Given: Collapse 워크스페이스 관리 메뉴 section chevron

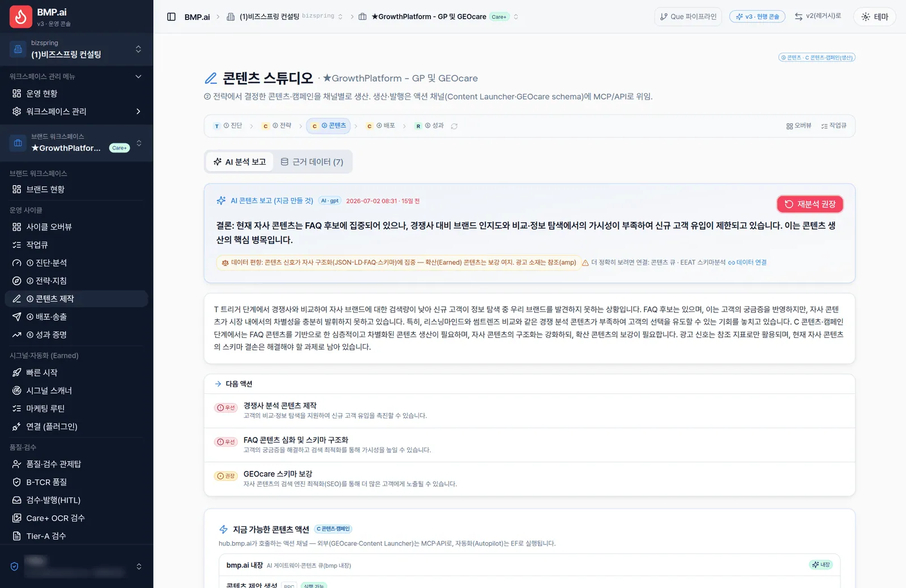Looking at the screenshot, I should coord(138,76).
